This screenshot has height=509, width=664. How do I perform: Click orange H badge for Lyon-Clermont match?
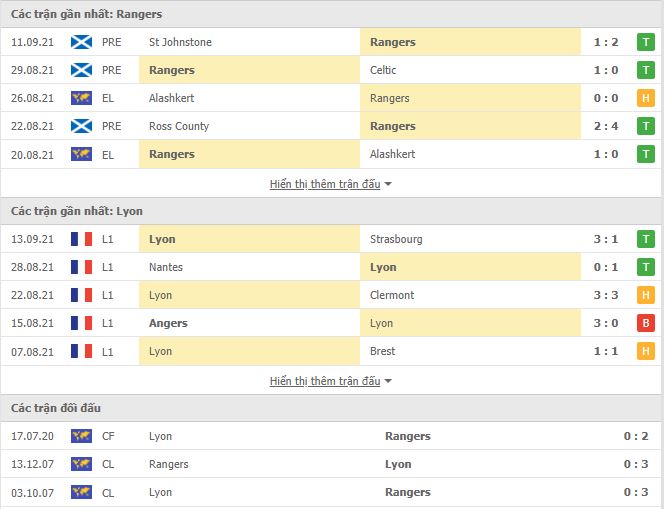tap(646, 295)
